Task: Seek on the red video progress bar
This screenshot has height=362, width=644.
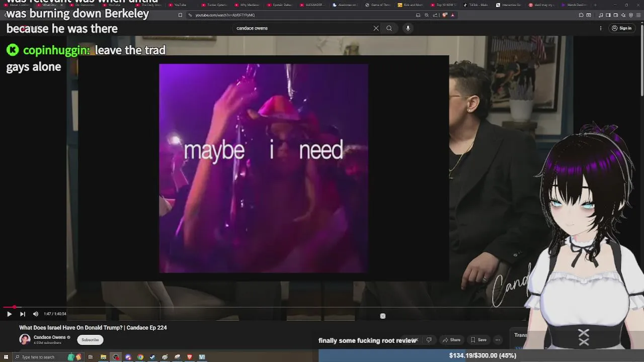Action: (264, 307)
